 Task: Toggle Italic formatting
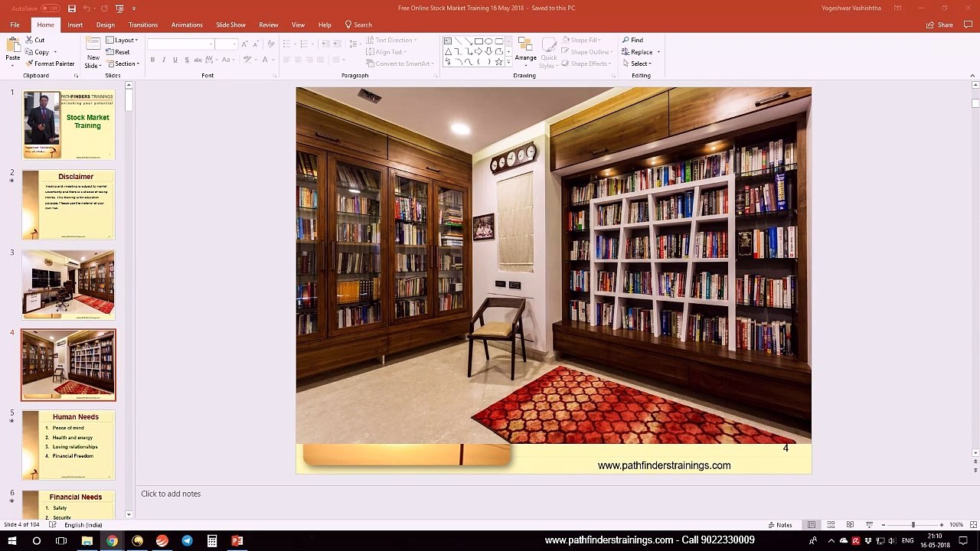click(x=164, y=60)
